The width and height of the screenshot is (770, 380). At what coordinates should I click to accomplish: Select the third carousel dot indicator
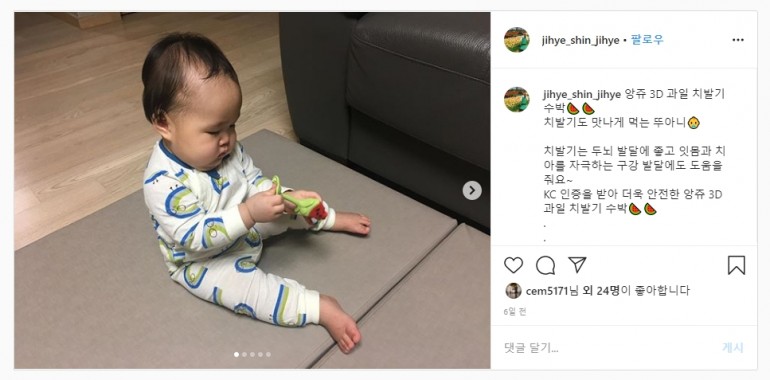pos(252,354)
